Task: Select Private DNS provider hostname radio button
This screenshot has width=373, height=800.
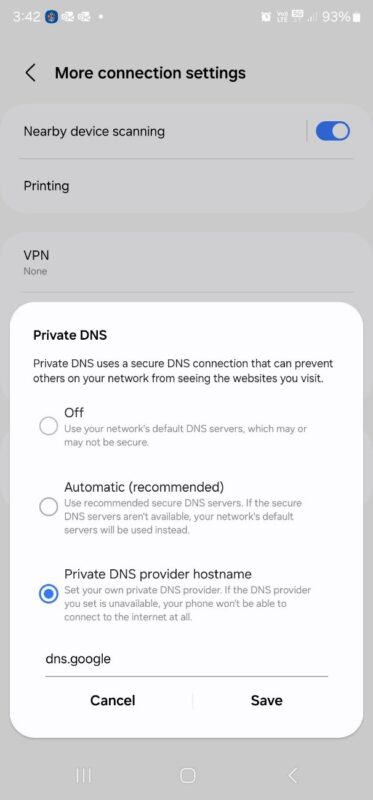Action: pyautogui.click(x=48, y=594)
